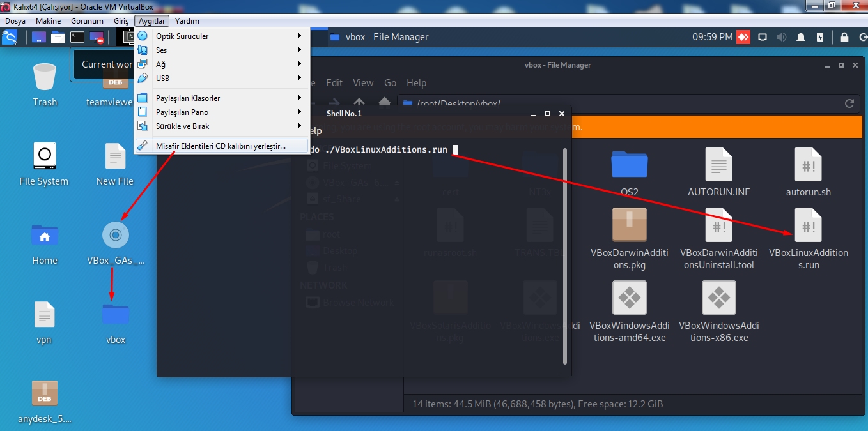Viewport: 868px width, 431px height.
Task: Select the File System desktop icon
Action: (44, 164)
